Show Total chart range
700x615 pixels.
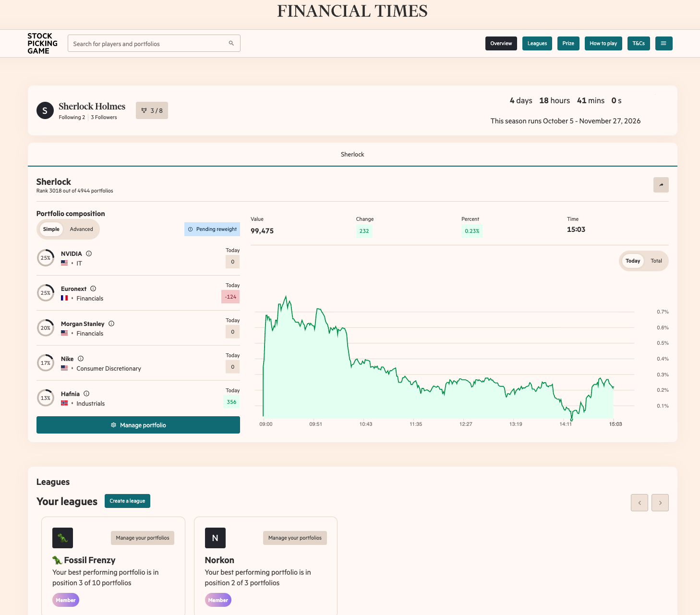[x=656, y=261]
